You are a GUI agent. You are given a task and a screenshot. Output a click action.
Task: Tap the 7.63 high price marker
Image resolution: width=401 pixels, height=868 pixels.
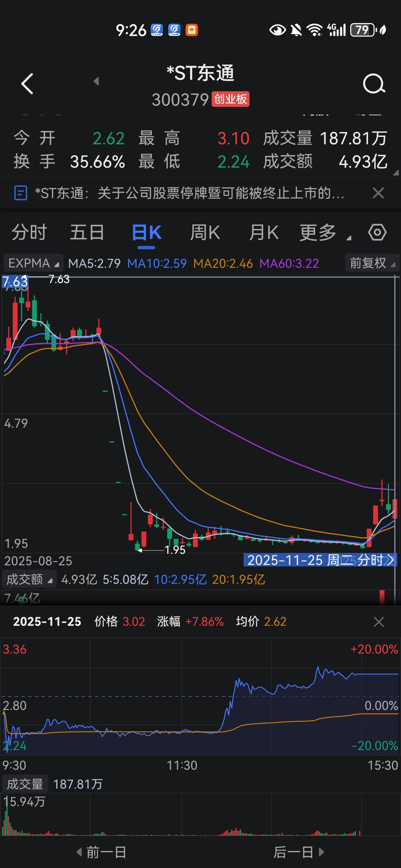click(59, 279)
